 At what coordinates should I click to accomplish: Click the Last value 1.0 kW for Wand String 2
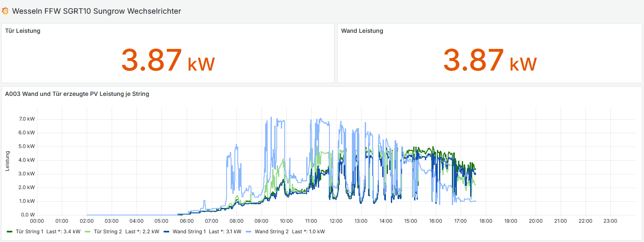(317, 231)
